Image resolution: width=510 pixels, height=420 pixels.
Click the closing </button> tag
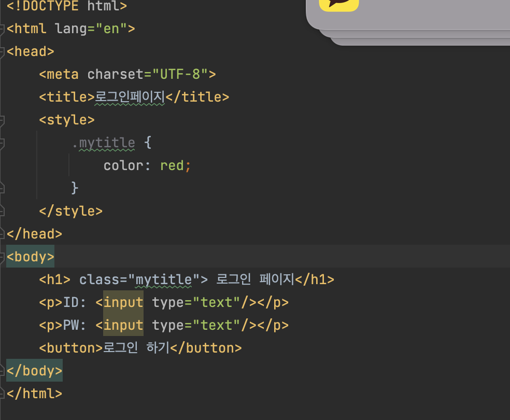(x=206, y=348)
